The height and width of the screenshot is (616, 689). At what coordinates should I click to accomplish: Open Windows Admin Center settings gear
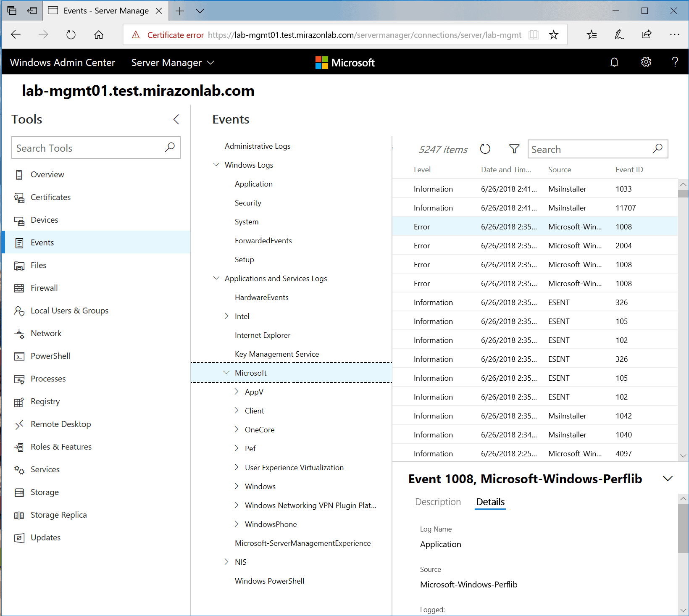(646, 62)
